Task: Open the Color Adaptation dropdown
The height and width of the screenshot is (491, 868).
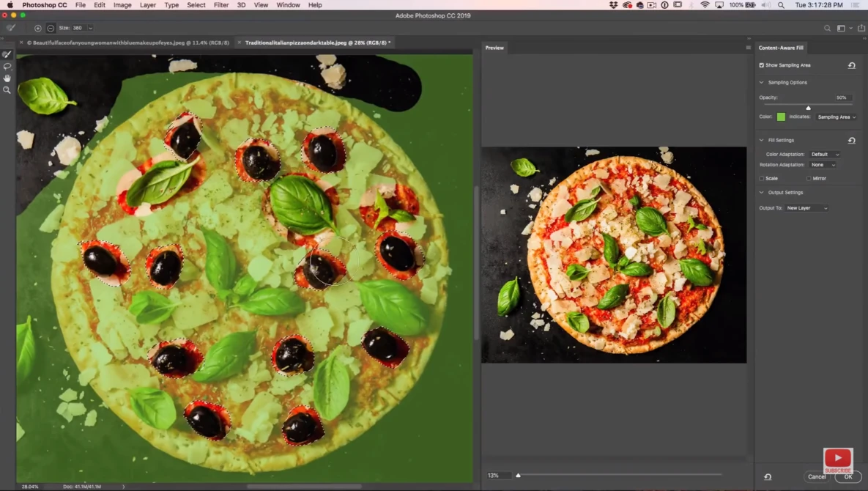Action: [825, 155]
